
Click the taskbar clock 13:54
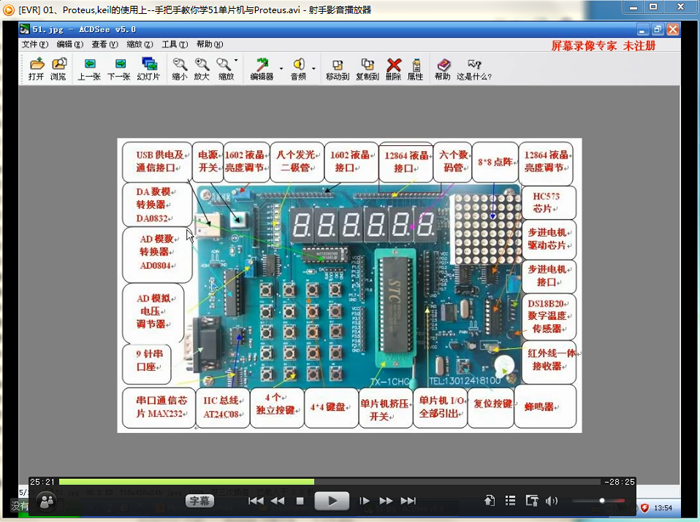[663, 508]
